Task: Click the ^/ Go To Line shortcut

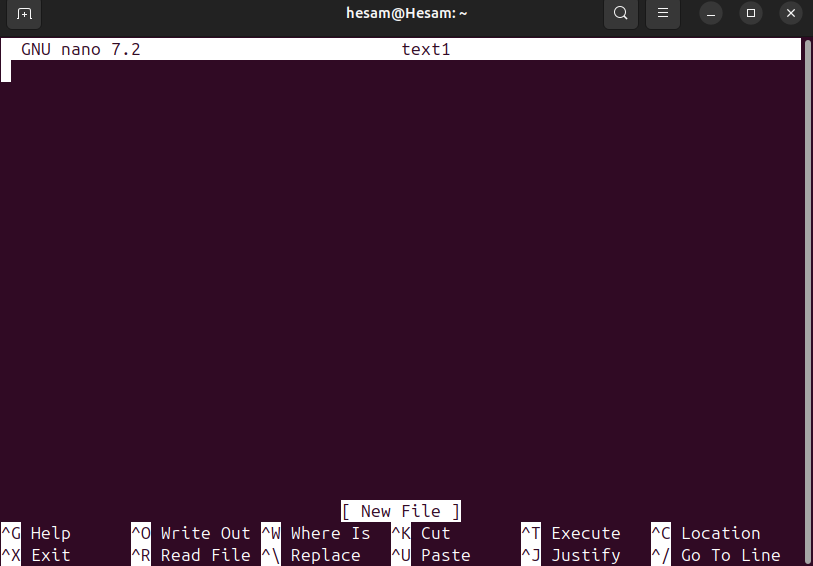Action: 716,555
